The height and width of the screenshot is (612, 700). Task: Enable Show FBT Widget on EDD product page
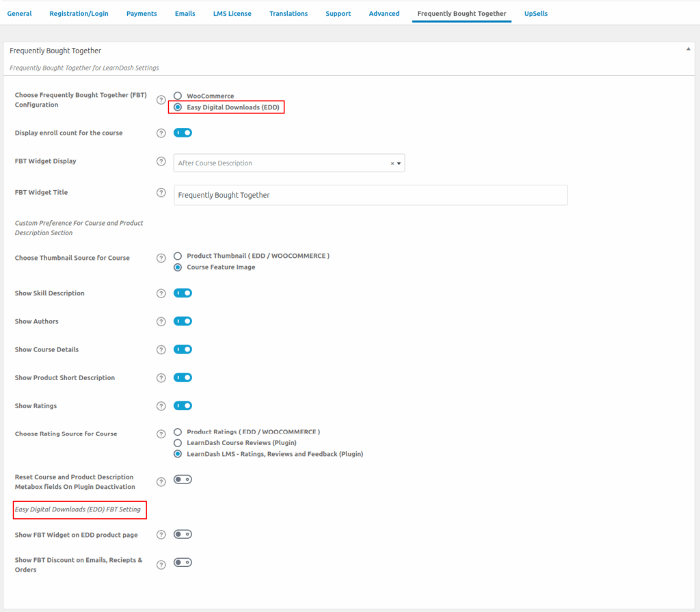183,534
